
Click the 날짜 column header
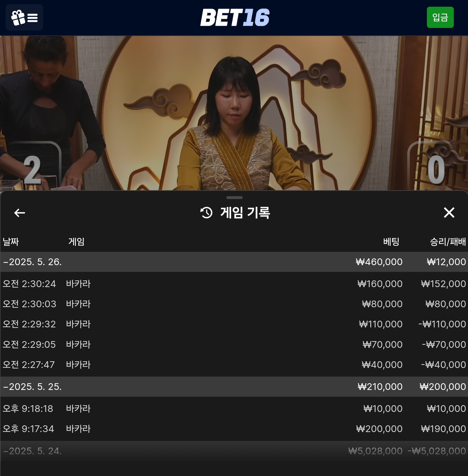(11, 242)
